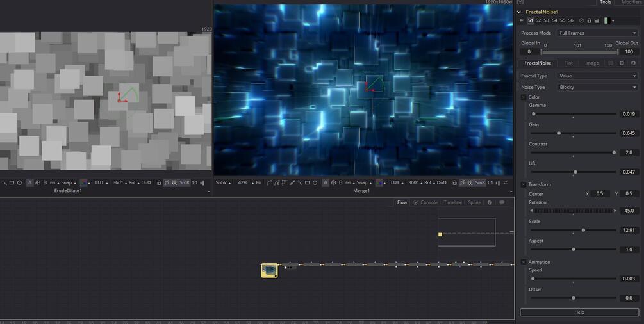Click pin icon beside S1
Viewport: 644px width, 324px height.
(x=521, y=20)
